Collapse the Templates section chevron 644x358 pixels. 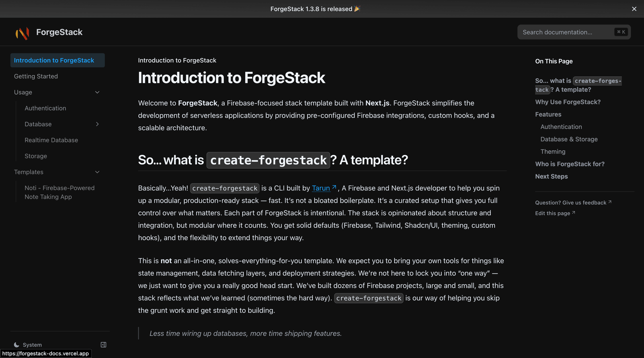(97, 172)
